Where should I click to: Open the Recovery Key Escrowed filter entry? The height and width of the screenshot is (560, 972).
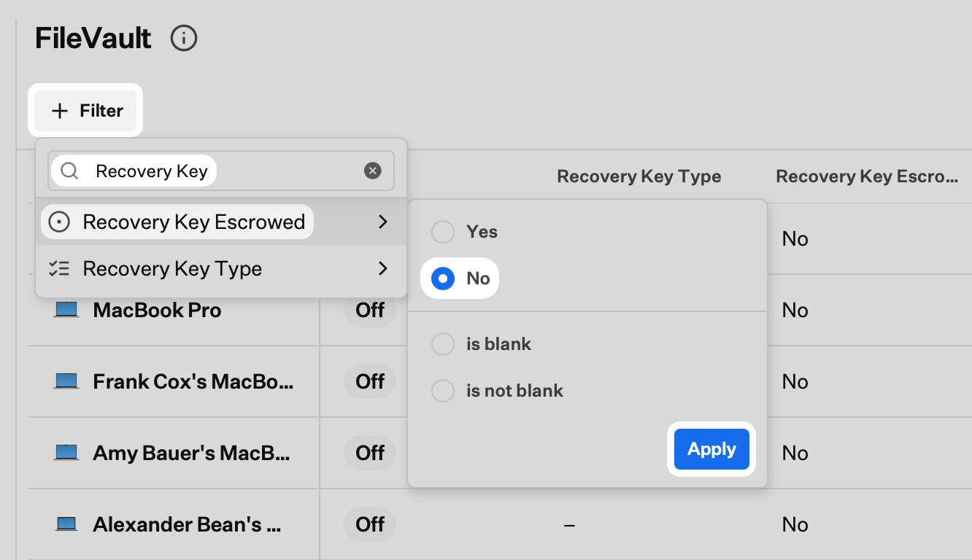pos(221,222)
